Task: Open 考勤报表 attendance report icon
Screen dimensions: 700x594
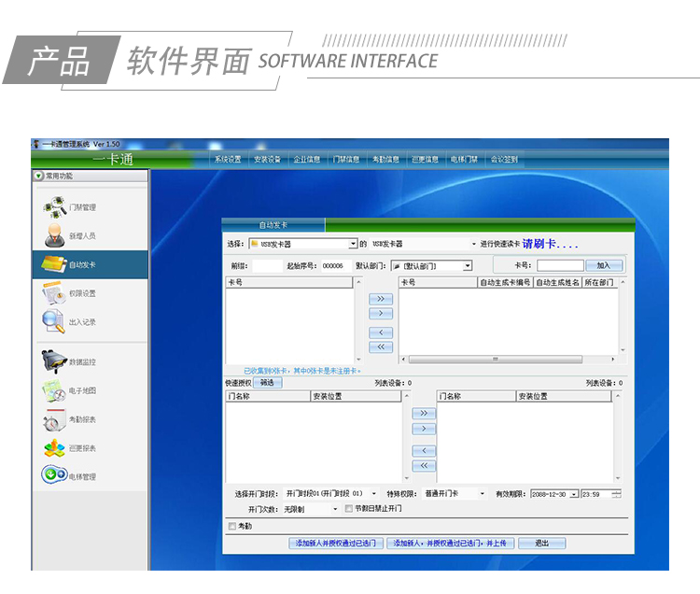Action: point(54,419)
